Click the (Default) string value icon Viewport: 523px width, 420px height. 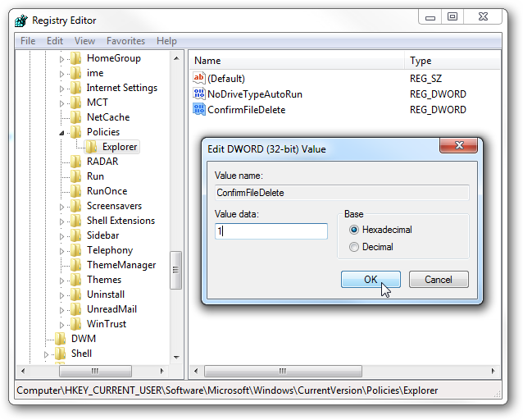[199, 78]
